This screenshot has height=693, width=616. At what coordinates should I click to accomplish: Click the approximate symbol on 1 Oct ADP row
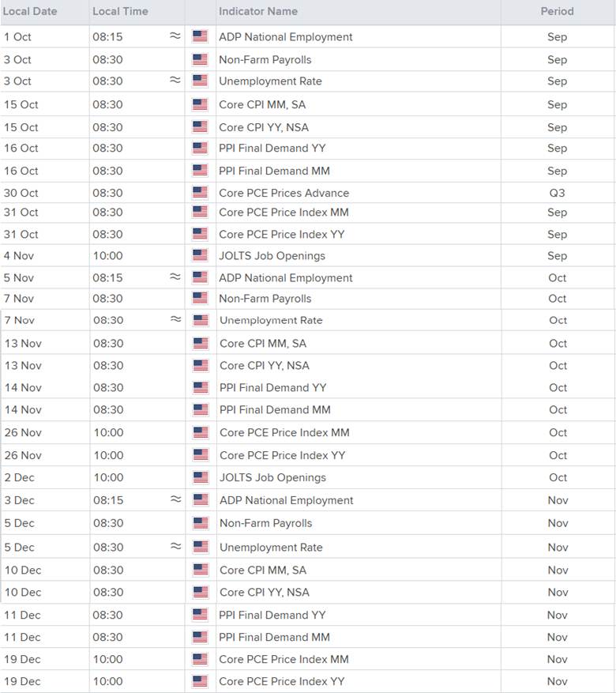pyautogui.click(x=175, y=36)
